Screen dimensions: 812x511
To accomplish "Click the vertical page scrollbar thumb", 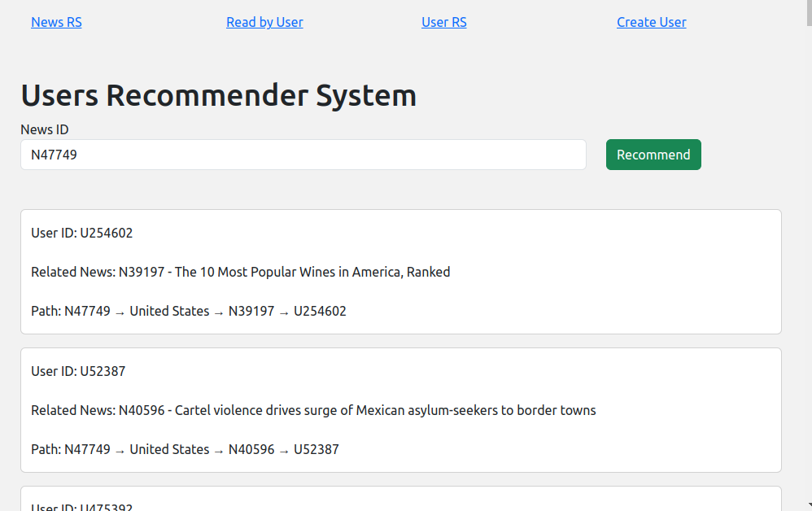I will 809,12.
